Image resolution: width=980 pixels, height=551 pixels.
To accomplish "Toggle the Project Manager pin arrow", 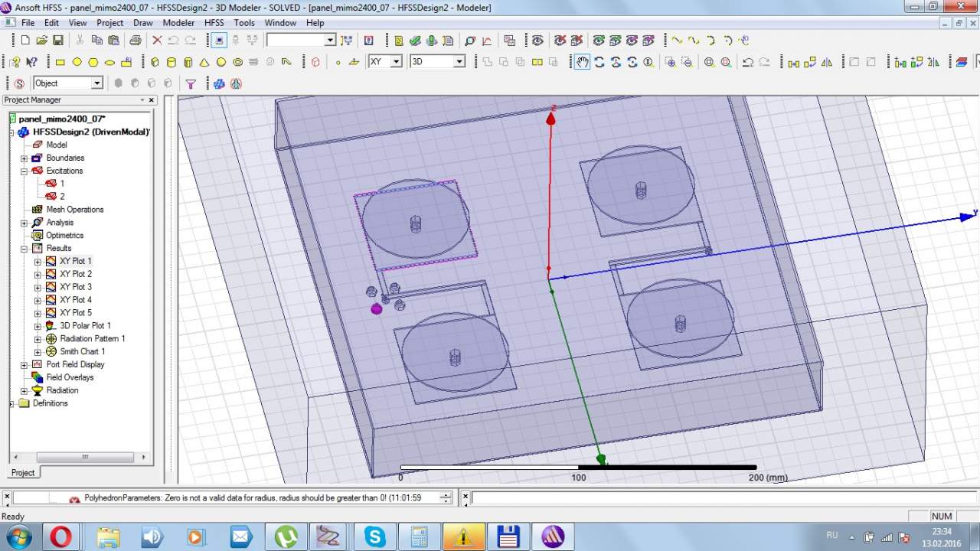I will [142, 100].
